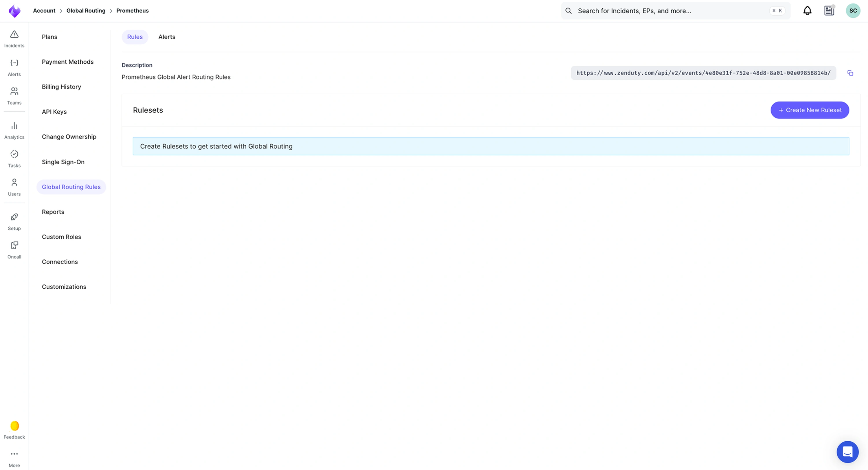Open the news feed icon
The image size is (868, 470).
coord(829,11)
